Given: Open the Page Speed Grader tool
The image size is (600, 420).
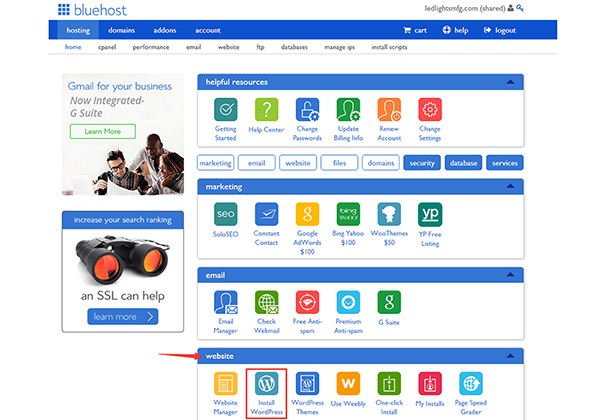Looking at the screenshot, I should click(x=471, y=385).
